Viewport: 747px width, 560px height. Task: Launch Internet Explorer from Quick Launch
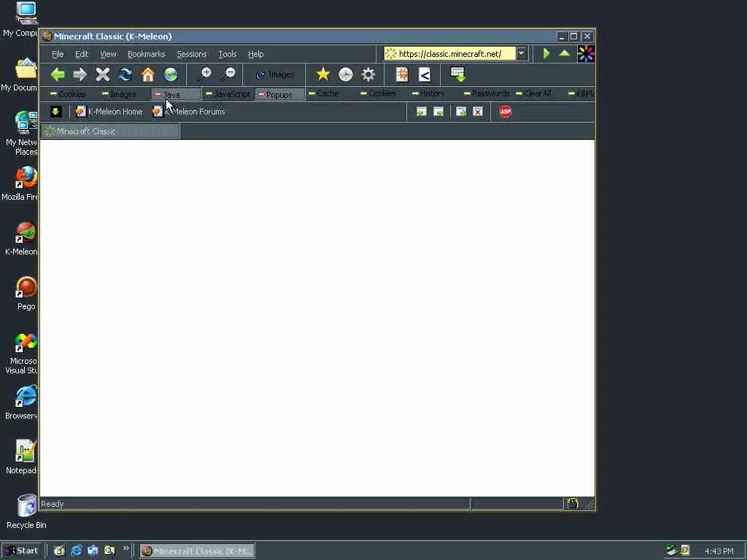point(76,551)
